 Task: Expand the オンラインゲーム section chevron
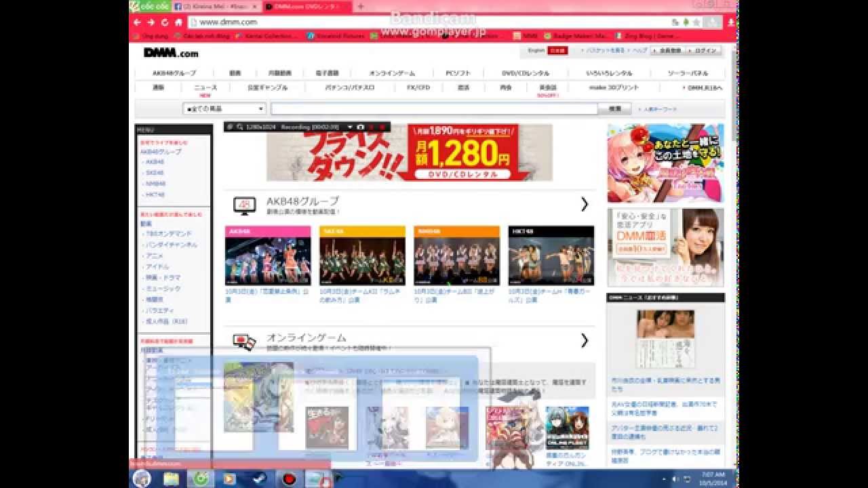point(584,340)
